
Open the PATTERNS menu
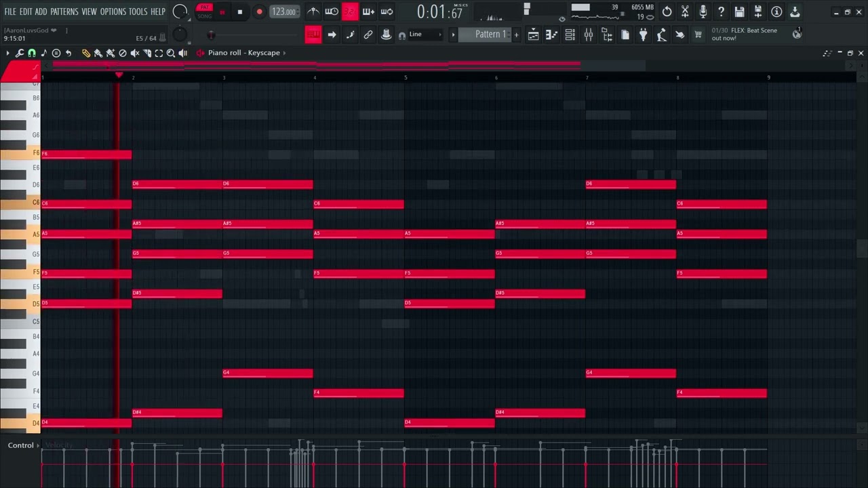(x=64, y=12)
